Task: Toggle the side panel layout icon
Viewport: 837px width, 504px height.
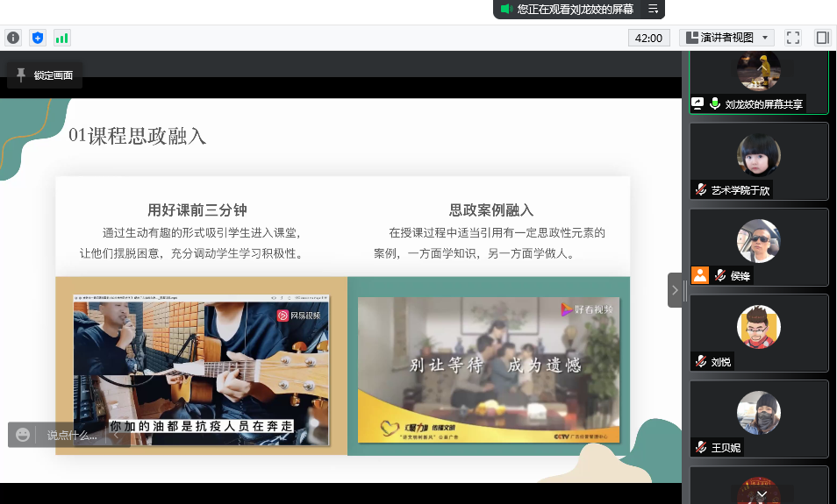Action: click(x=823, y=38)
